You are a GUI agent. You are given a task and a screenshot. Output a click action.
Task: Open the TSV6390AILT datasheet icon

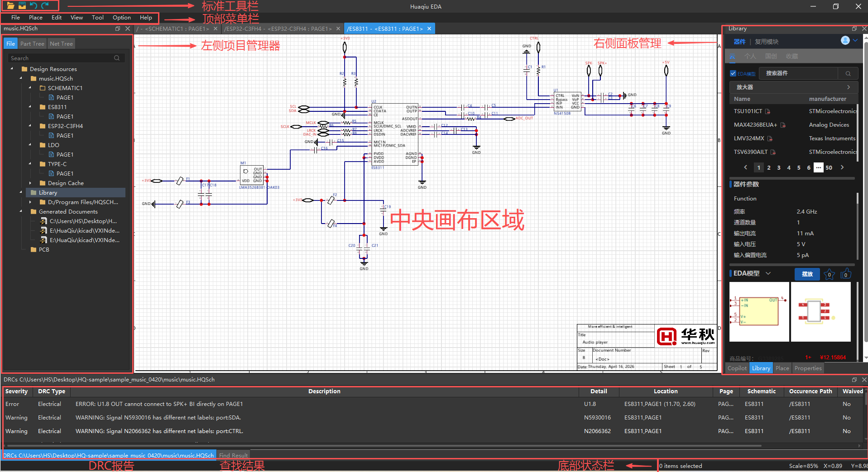click(x=773, y=152)
